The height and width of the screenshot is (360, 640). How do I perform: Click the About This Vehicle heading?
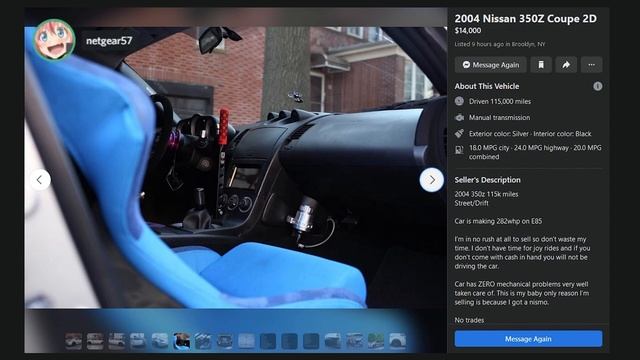[x=487, y=86]
